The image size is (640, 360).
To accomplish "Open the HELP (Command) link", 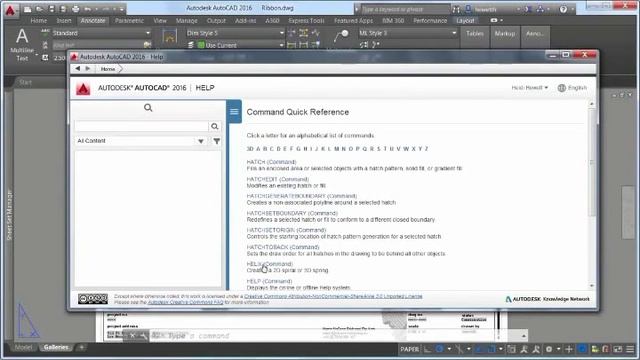I will pyautogui.click(x=269, y=281).
